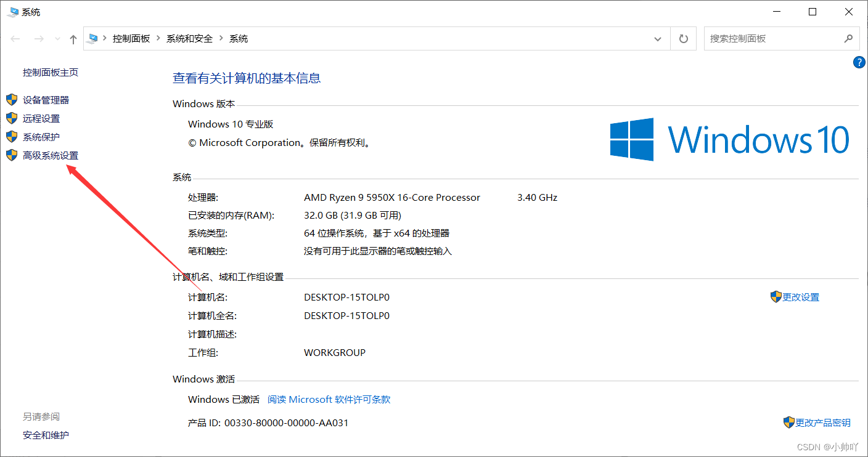
Task: Open the recent locations dropdown arrow
Action: pyautogui.click(x=57, y=39)
